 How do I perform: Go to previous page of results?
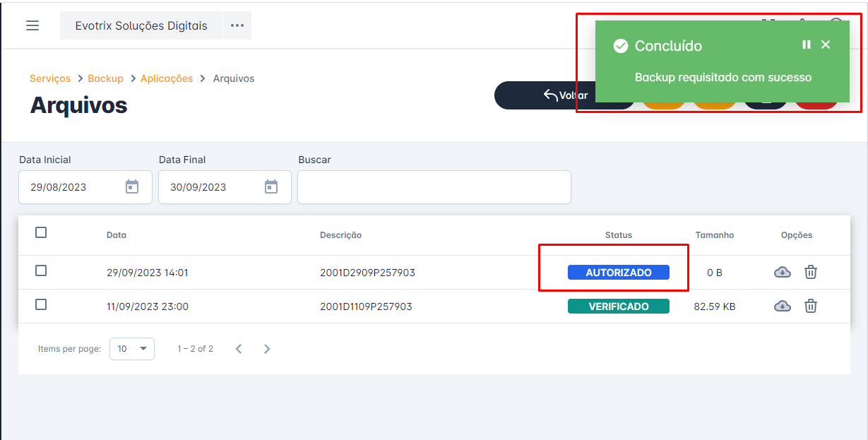click(239, 349)
